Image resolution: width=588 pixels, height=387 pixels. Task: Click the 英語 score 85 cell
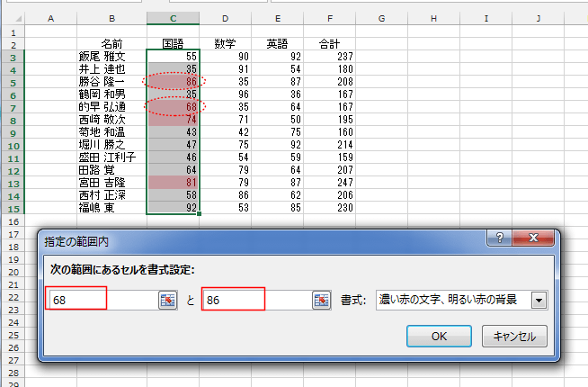click(x=278, y=208)
